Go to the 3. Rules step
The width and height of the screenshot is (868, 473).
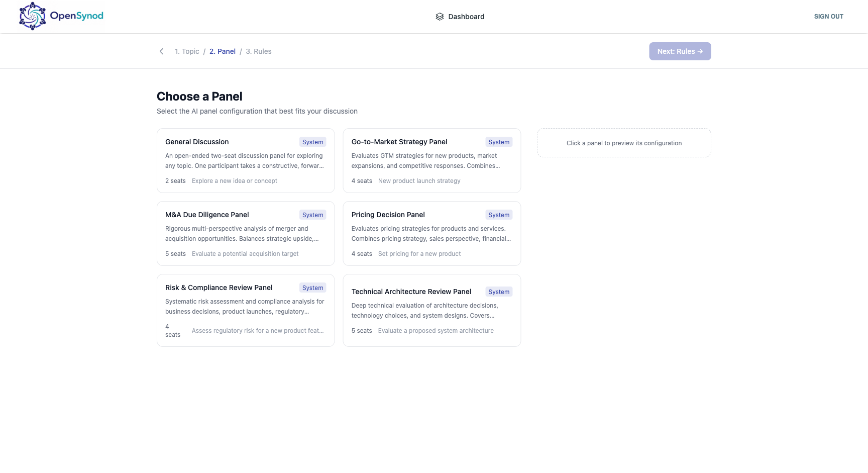(259, 51)
